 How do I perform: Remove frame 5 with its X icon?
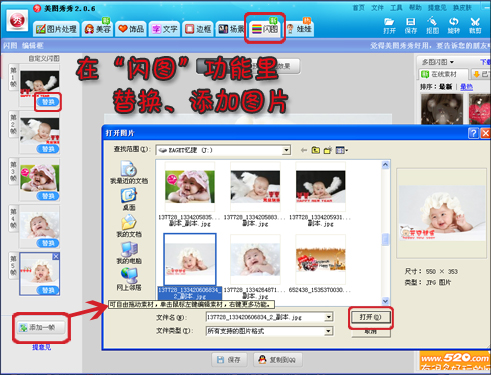click(x=56, y=256)
